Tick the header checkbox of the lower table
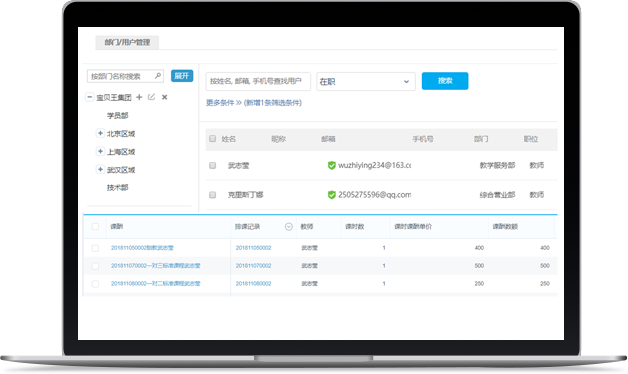628x374 pixels. tap(95, 227)
